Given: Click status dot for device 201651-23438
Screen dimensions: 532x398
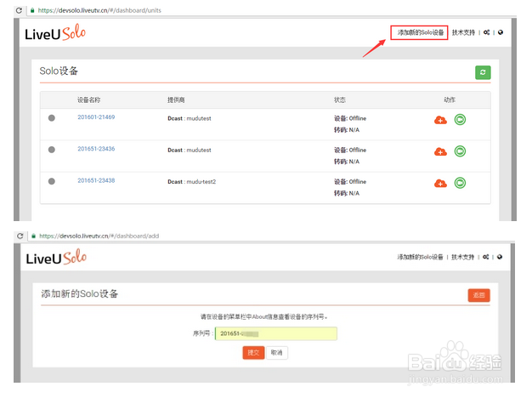Looking at the screenshot, I should point(52,181).
